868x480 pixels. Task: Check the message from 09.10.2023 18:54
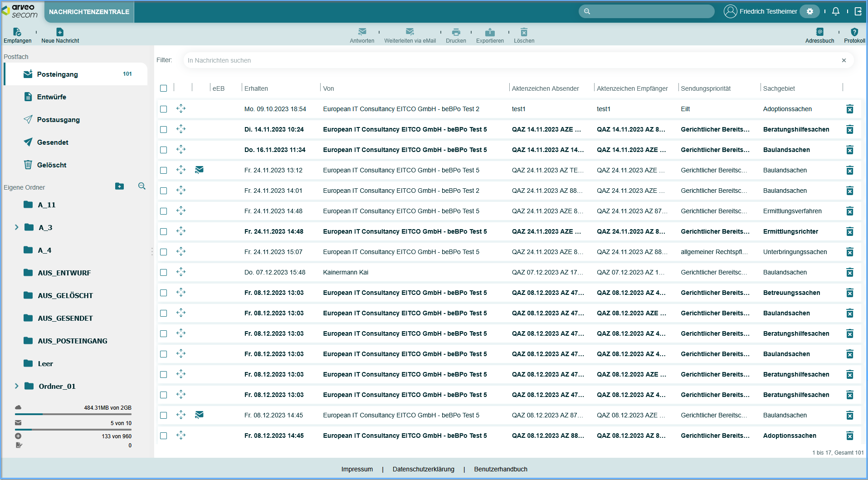164,109
